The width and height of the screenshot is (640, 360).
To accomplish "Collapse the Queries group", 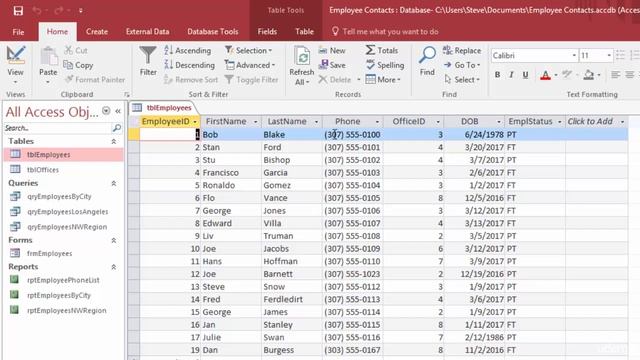I will 114,184.
